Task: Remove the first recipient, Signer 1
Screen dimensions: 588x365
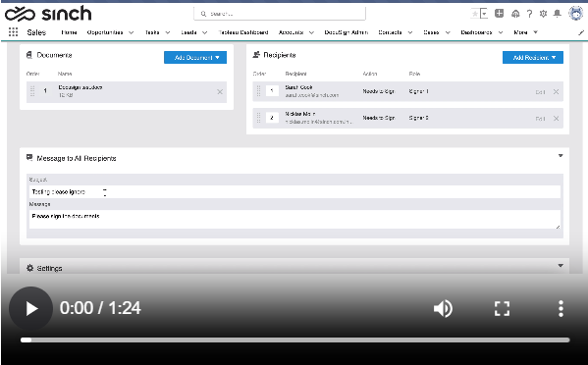Action: click(556, 92)
